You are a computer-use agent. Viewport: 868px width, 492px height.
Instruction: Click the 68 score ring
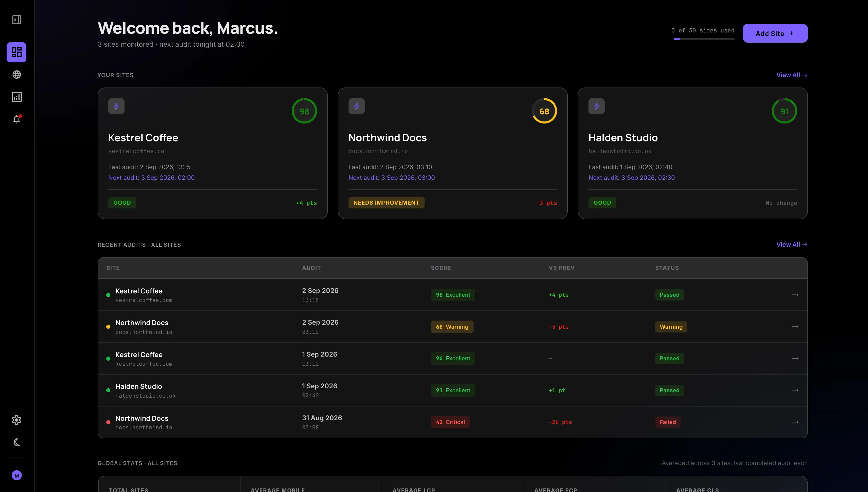tap(544, 111)
